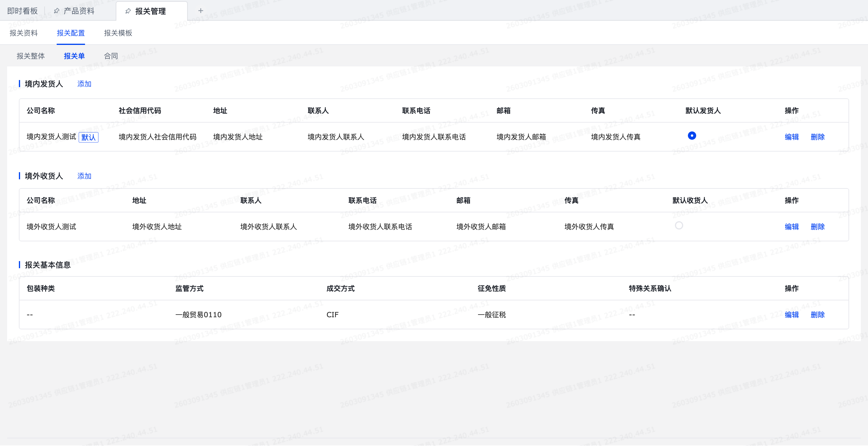Click pin icon on 产品资料 tab
This screenshot has width=868, height=446.
(x=57, y=11)
